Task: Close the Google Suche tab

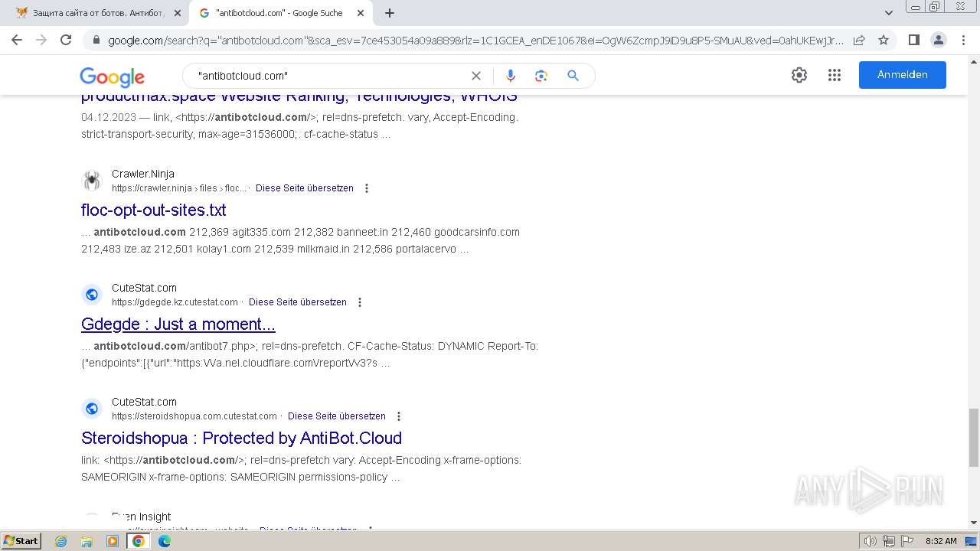Action: [x=360, y=13]
